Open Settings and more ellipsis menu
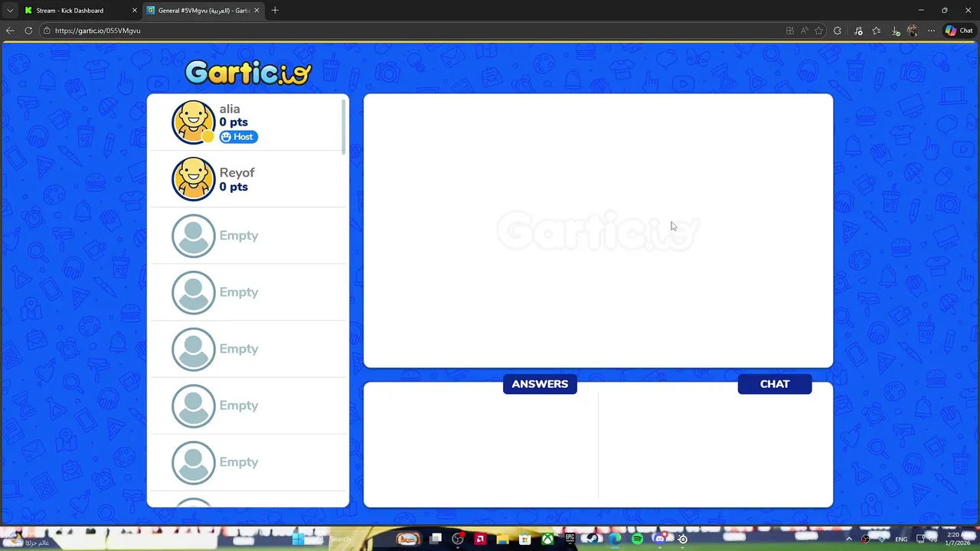 (931, 31)
